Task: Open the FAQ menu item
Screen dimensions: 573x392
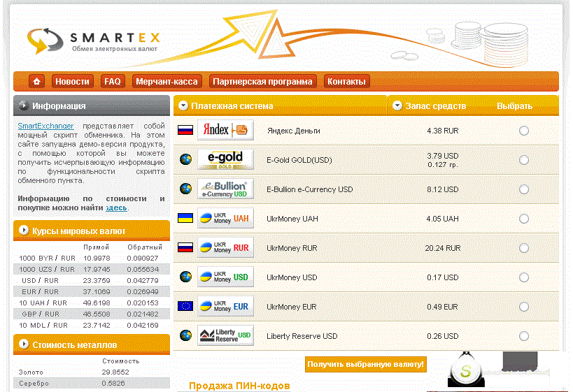Action: pyautogui.click(x=113, y=81)
